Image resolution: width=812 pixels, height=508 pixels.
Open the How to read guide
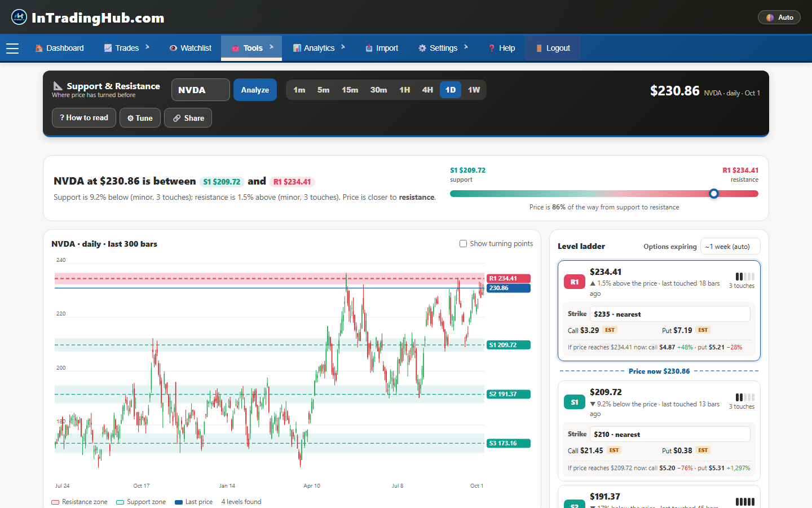(84, 118)
